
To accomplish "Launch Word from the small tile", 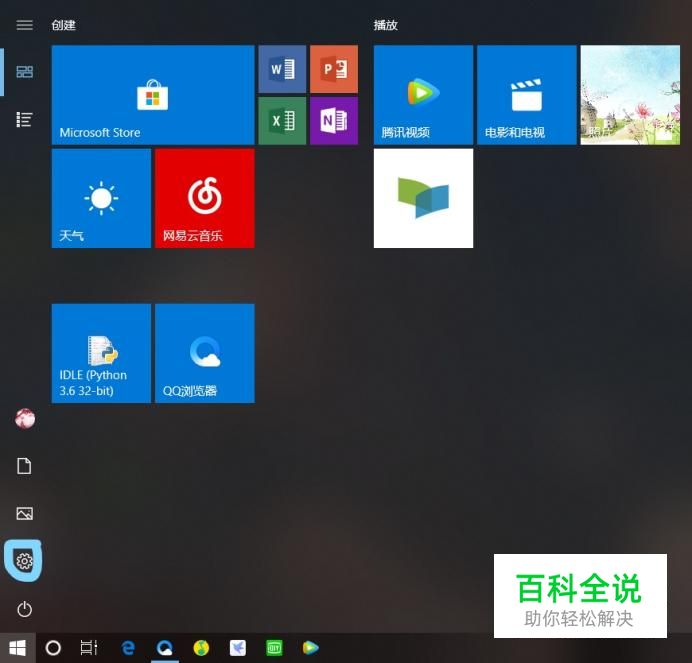I will 282,69.
